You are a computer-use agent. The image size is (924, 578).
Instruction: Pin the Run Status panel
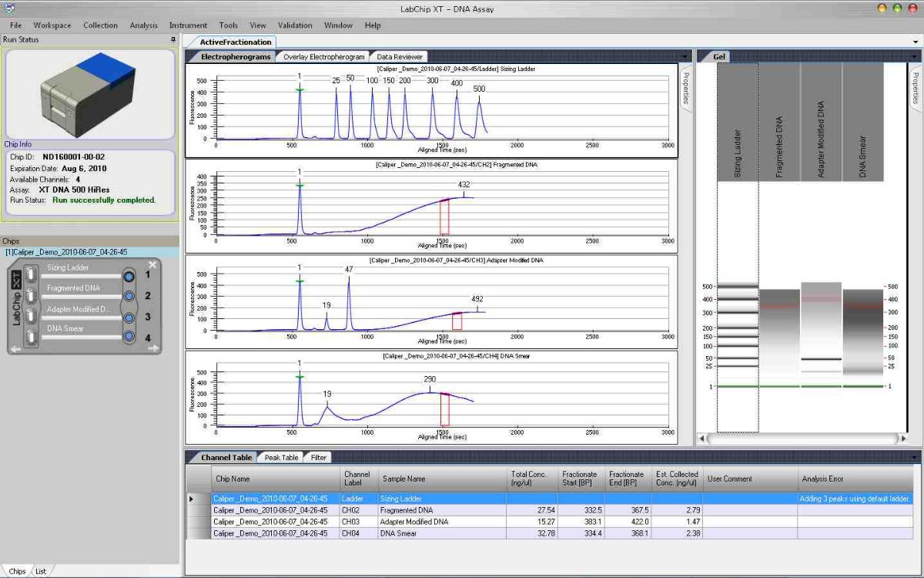tap(172, 39)
